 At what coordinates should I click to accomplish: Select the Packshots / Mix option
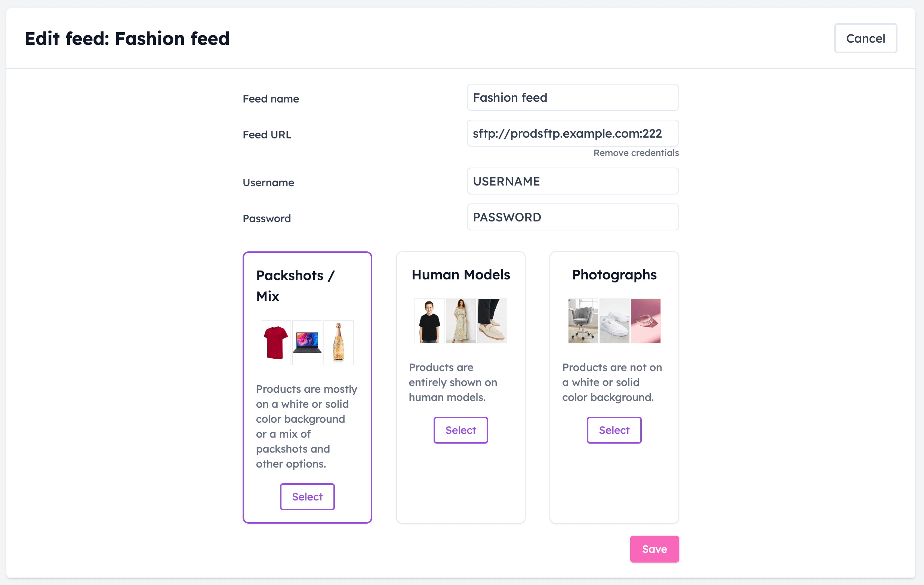(307, 497)
